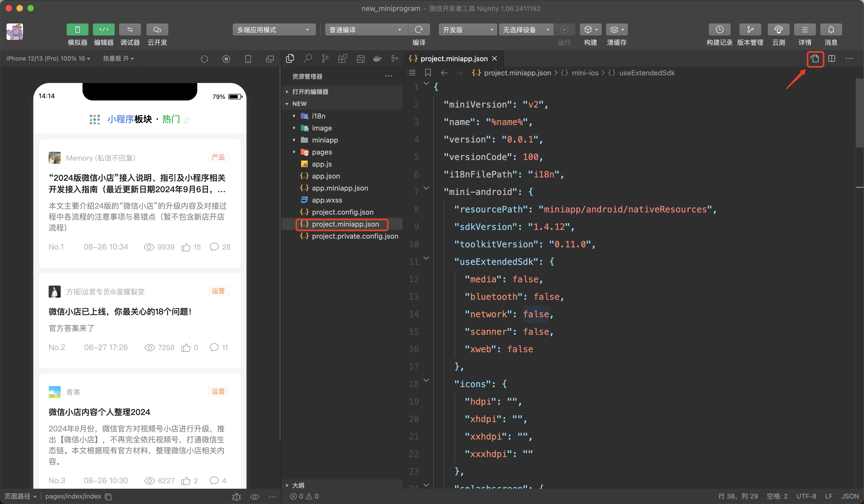Open app.js file
This screenshot has height=504, width=864.
coord(342,164)
